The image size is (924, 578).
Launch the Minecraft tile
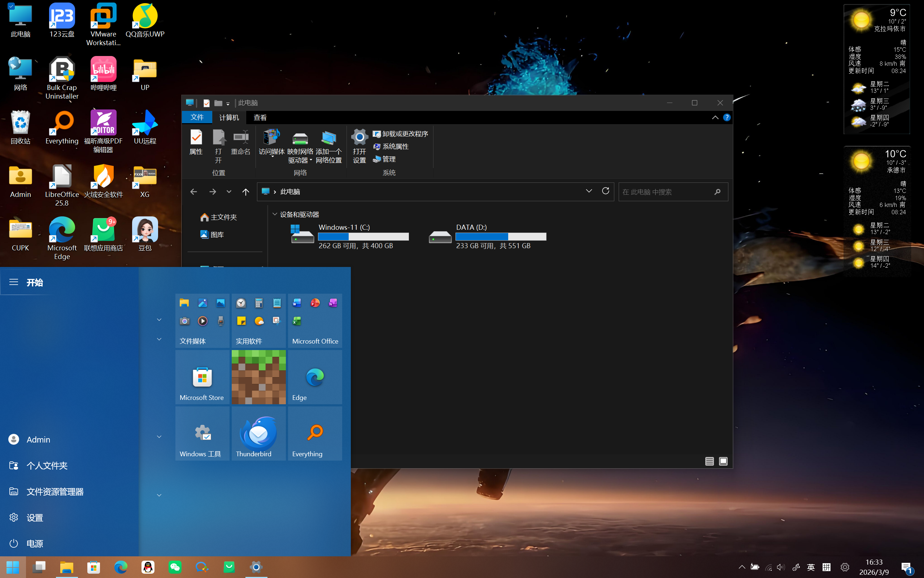point(258,377)
